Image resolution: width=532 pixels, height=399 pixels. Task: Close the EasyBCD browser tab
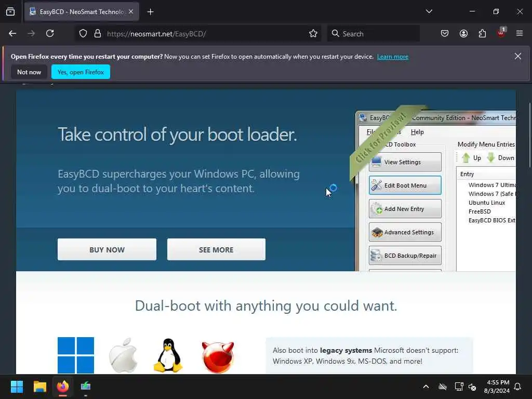pyautogui.click(x=131, y=11)
